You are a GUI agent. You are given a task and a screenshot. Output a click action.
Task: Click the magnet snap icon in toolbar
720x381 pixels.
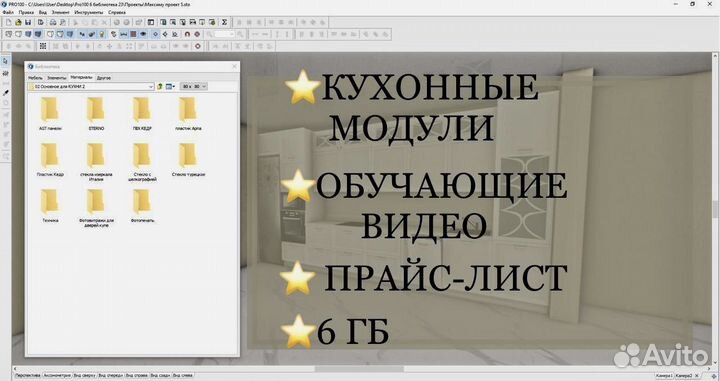(x=187, y=34)
